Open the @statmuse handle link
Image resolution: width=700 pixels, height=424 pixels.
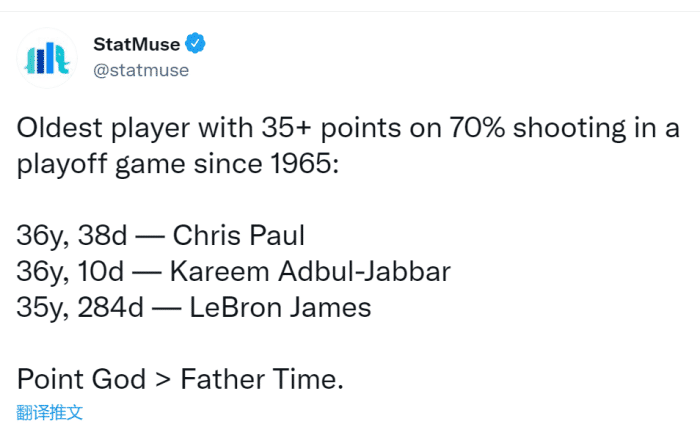(140, 70)
